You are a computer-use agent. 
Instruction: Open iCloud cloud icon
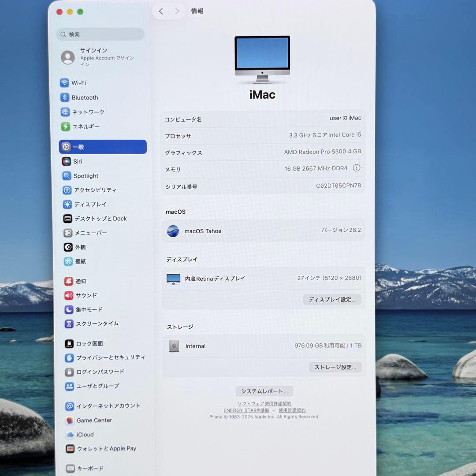(x=70, y=435)
